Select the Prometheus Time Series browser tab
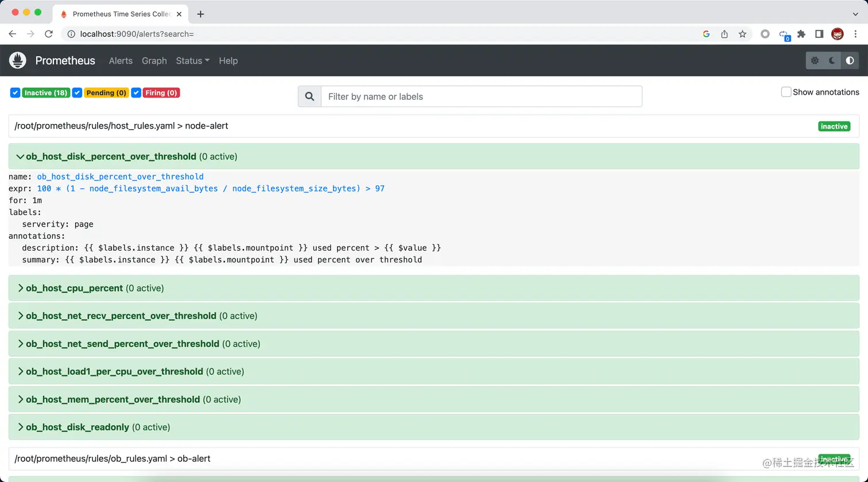The width and height of the screenshot is (868, 482). coord(122,14)
